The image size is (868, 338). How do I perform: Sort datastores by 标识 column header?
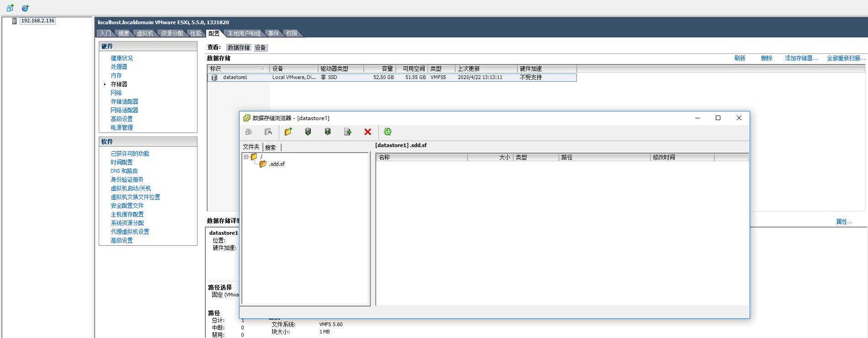coord(235,69)
